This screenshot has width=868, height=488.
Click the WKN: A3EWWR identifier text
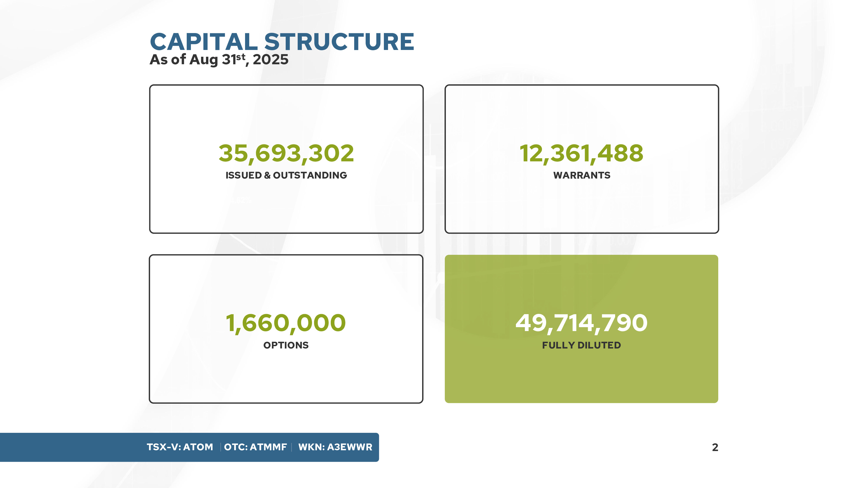click(335, 447)
